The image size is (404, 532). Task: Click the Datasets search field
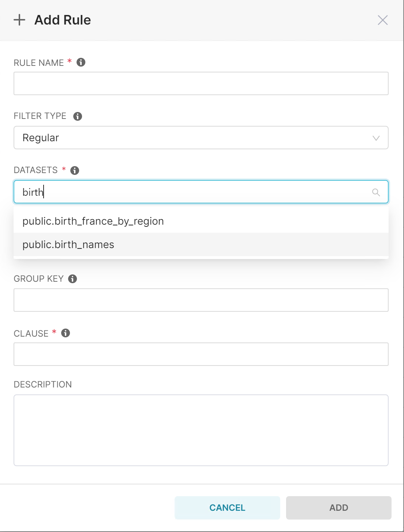[x=201, y=192]
